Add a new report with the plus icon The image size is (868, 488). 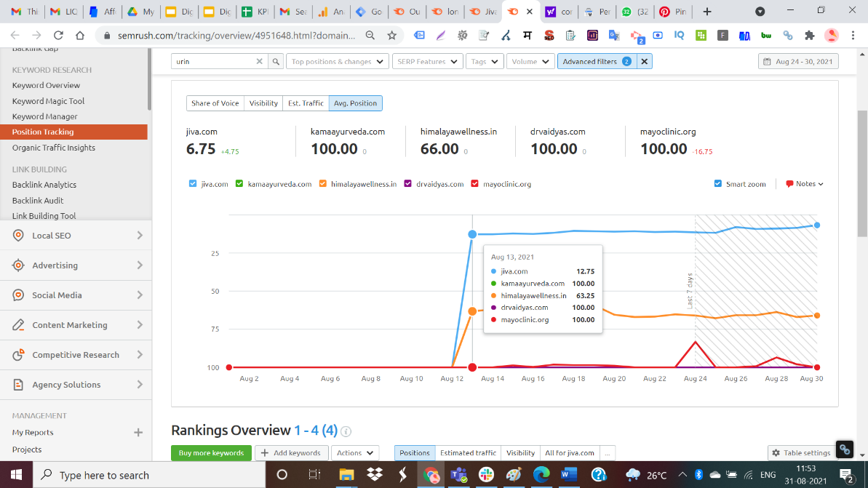tap(138, 432)
